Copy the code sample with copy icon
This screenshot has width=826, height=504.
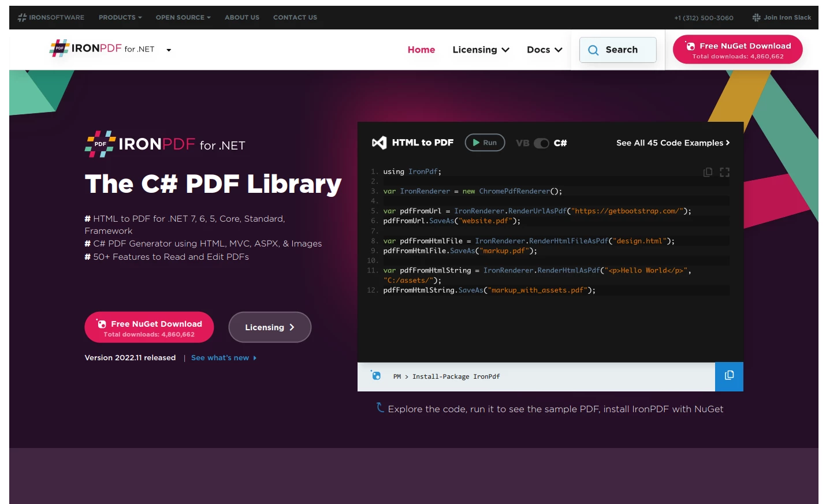point(708,172)
